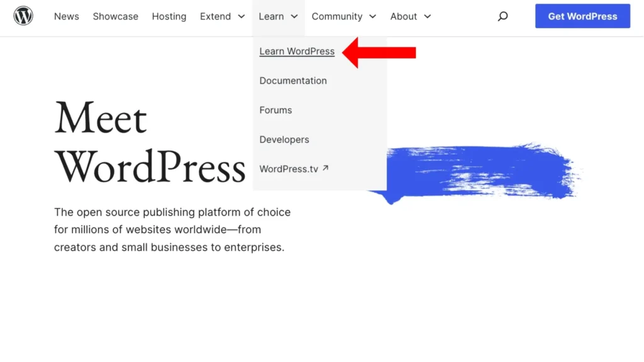Click the external link arrow beside WordPress.tv
The height and width of the screenshot is (362, 644).
pos(325,168)
